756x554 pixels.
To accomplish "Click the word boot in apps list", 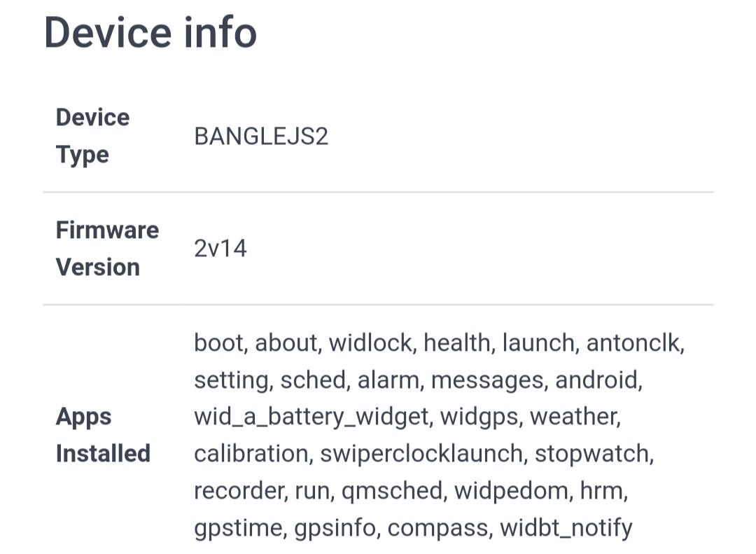I will (219, 343).
